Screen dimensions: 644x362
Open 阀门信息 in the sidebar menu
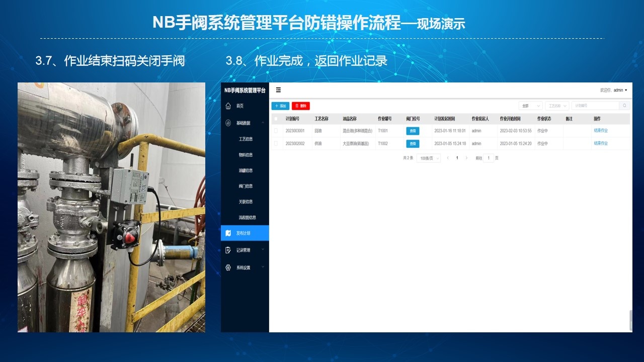click(x=246, y=186)
